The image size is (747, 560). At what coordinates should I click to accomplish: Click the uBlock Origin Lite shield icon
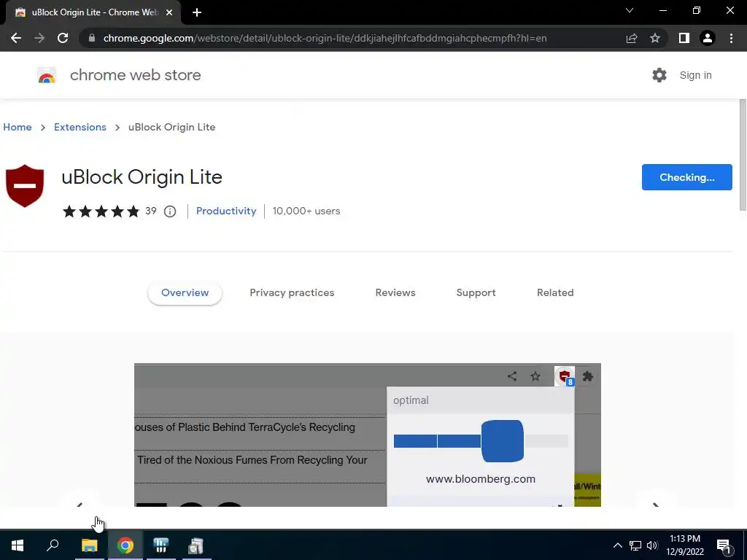(25, 186)
